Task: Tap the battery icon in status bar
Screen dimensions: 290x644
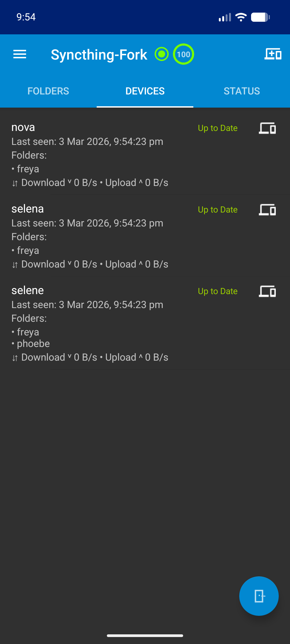Action: (260, 17)
